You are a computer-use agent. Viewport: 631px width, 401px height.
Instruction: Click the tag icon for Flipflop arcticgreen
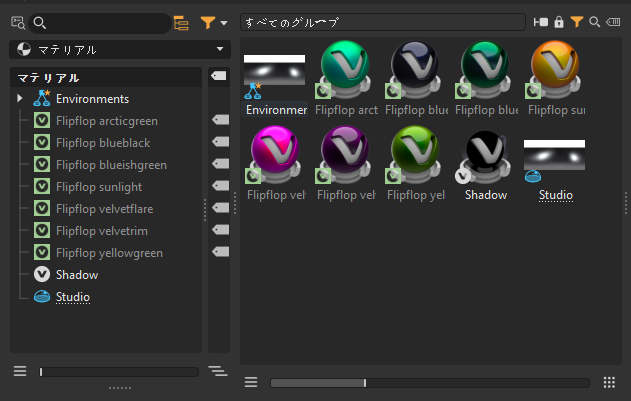(220, 120)
